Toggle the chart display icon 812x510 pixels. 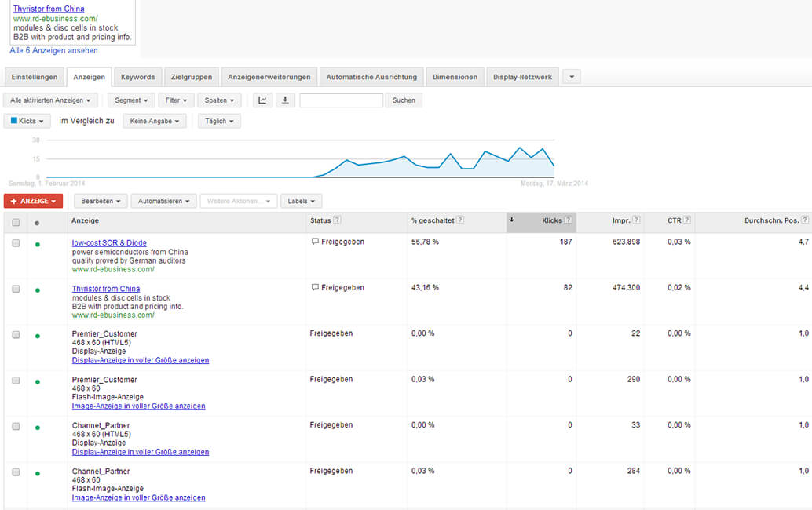coord(262,100)
